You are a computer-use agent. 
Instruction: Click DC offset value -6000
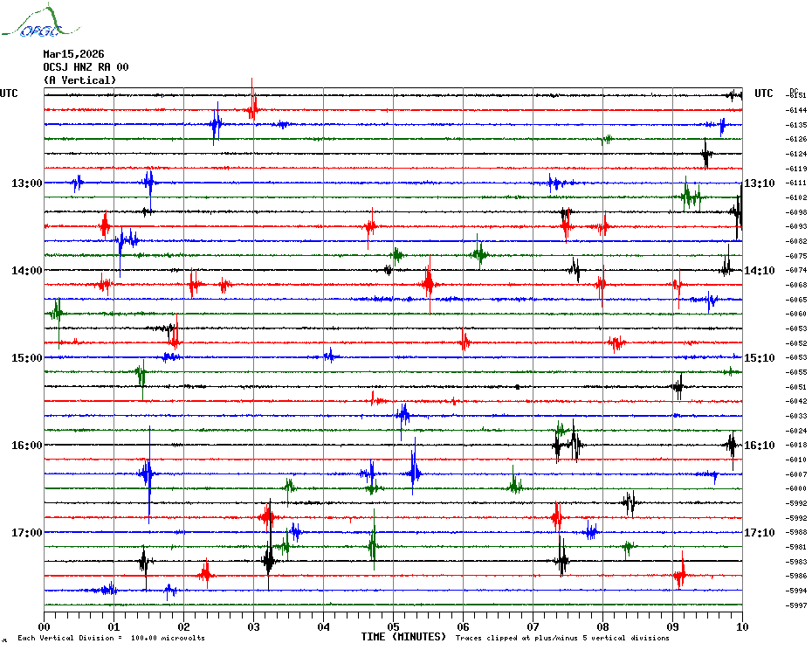click(x=796, y=488)
